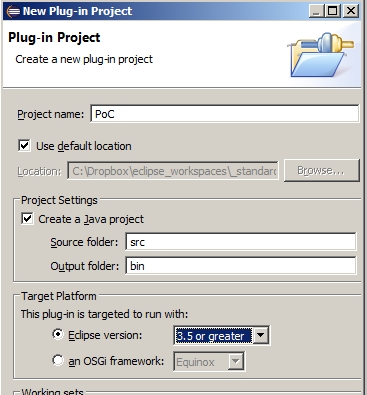Click the Target Platform group label

[59, 296]
